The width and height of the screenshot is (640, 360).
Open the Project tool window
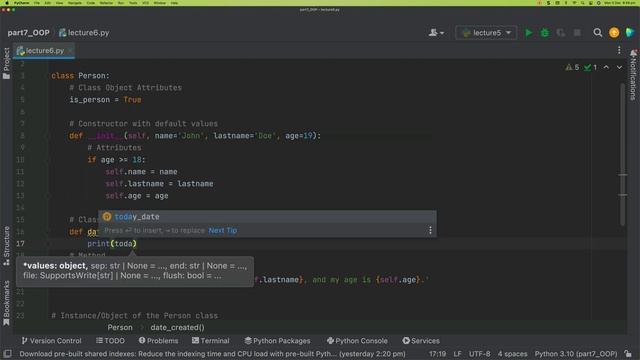click(x=6, y=63)
